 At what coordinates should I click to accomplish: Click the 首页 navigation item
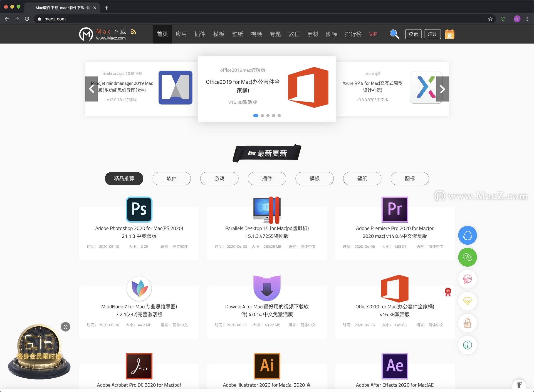coord(162,34)
